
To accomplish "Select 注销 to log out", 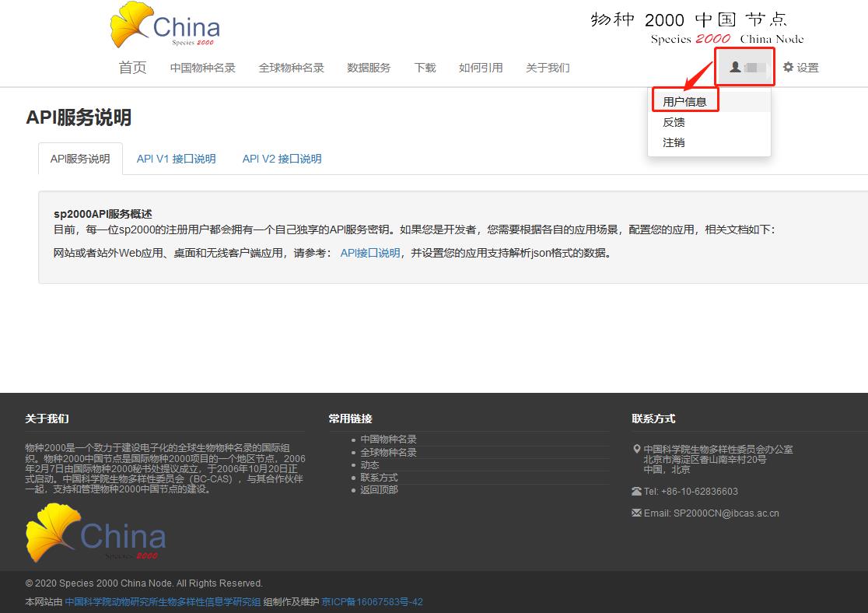I will point(674,142).
